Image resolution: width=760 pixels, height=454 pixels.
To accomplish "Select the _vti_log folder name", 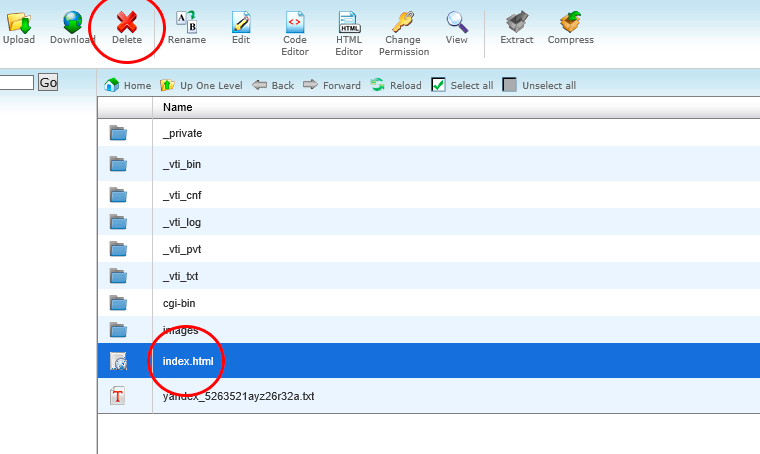I will tap(182, 222).
